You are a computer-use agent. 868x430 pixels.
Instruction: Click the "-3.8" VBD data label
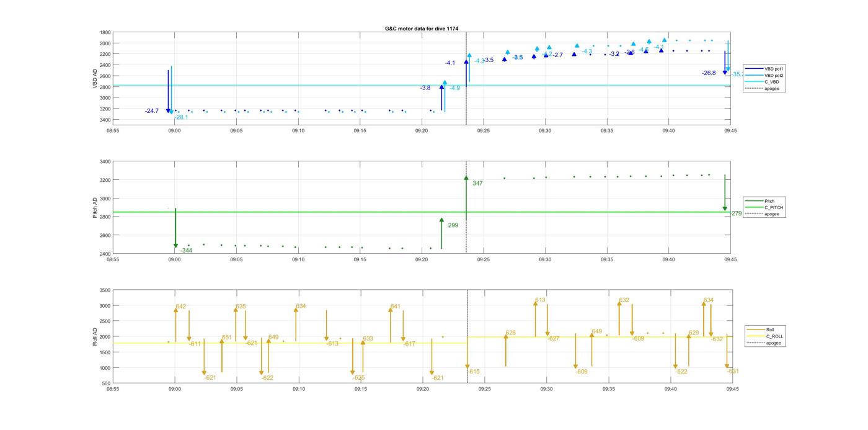point(425,88)
